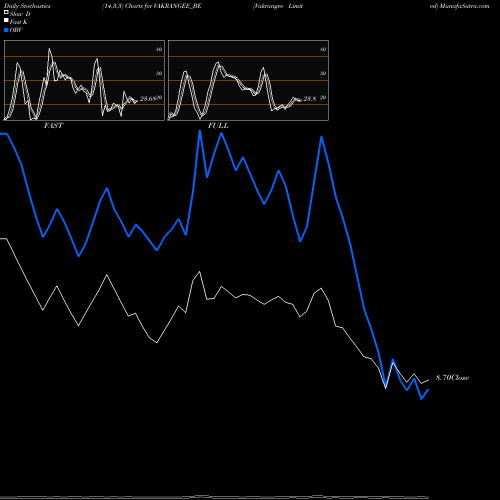This screenshot has width=500, height=500.
Task: Click the Fast K legend swatch
Action: (x=6, y=20)
